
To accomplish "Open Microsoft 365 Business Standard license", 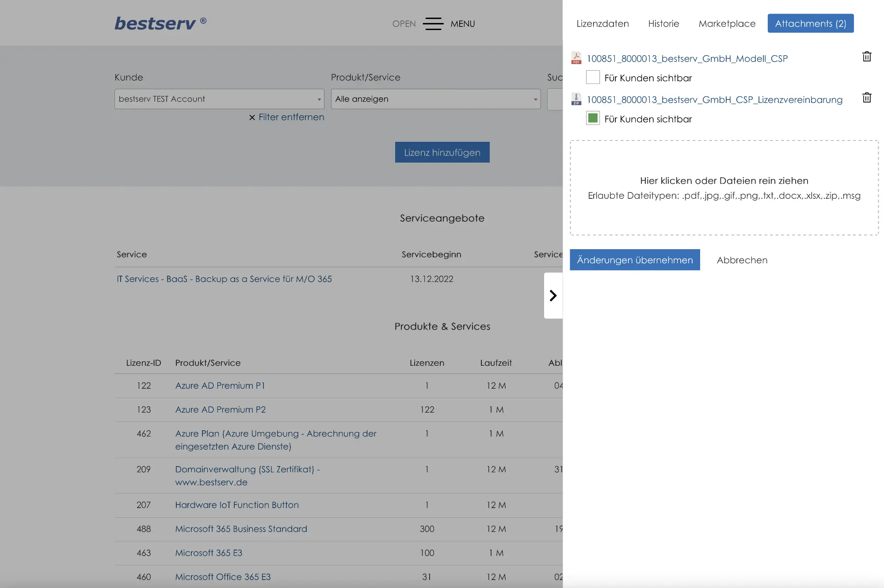I will click(x=241, y=529).
